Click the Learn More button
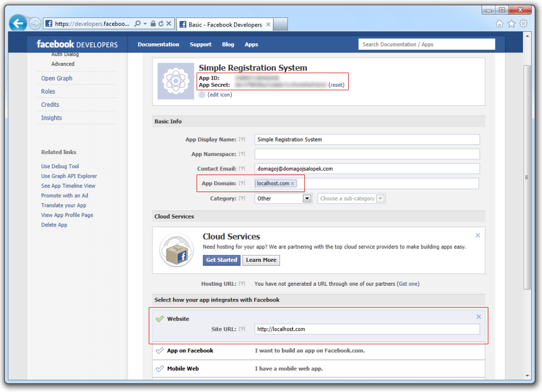The image size is (542, 392). [261, 260]
